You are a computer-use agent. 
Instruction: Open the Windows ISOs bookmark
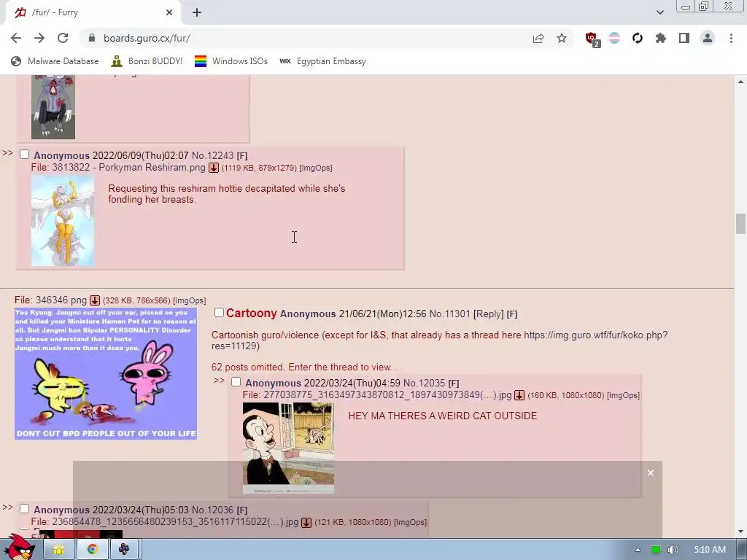click(x=231, y=61)
